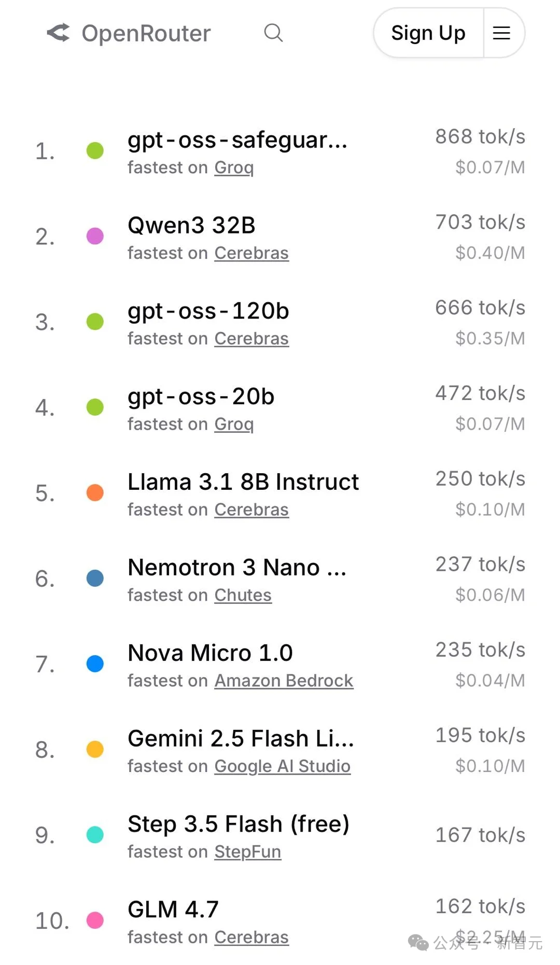Click the orange dot for Llama 3.1 8B

(95, 492)
